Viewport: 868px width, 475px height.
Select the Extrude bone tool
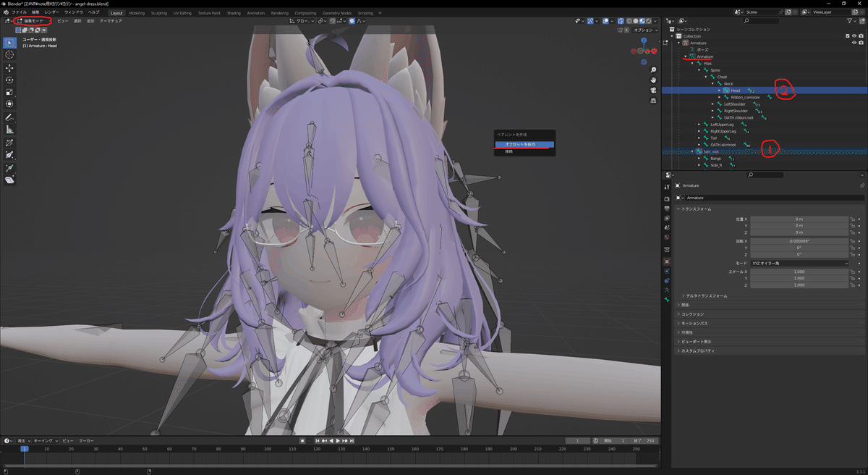coord(9,167)
